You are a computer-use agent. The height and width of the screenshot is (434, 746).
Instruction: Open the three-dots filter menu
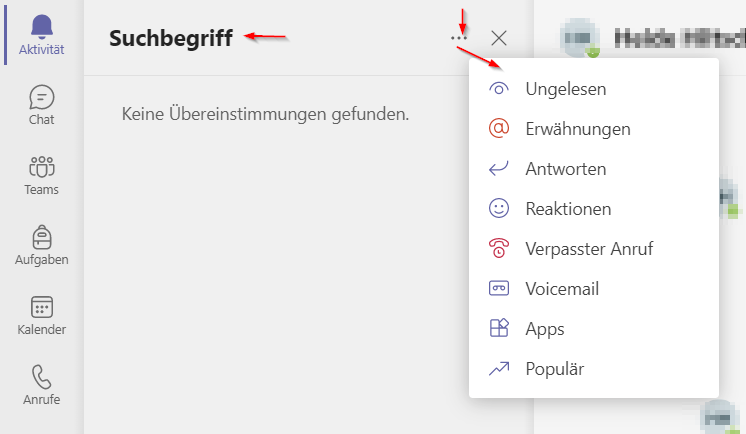point(459,38)
